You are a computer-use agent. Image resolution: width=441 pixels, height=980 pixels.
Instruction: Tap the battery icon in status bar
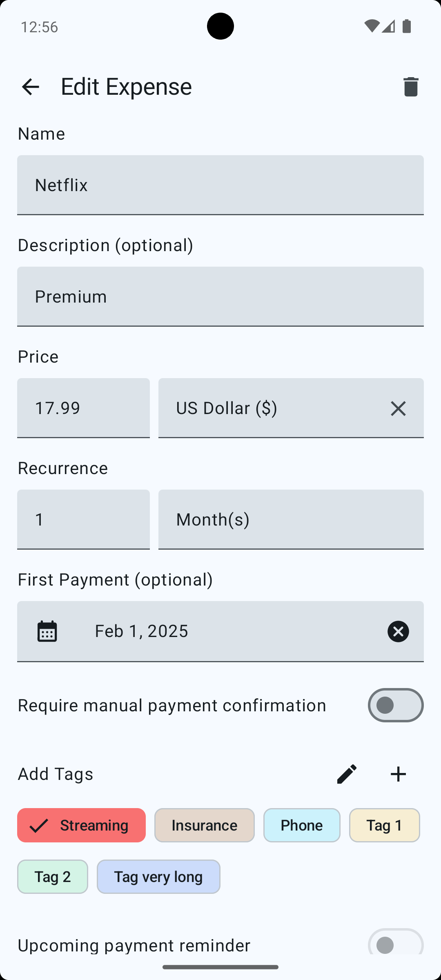pos(407,27)
